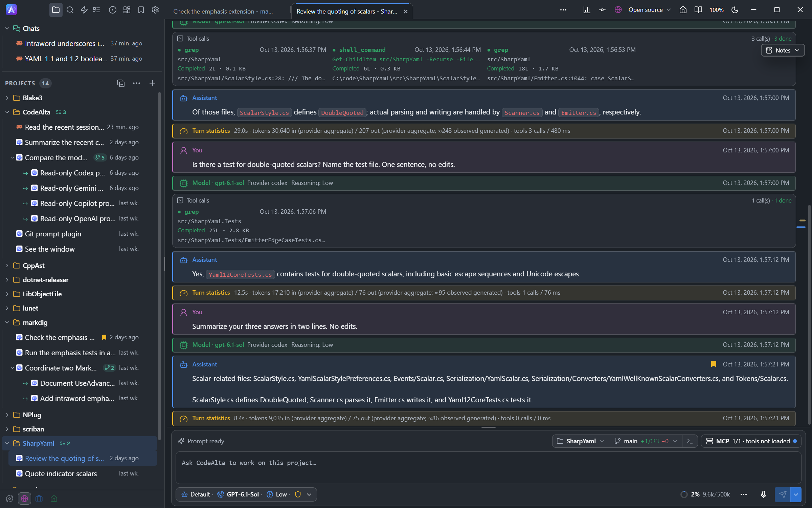Open the bookmarks icon in top toolbar
812x508 pixels.
(x=141, y=10)
